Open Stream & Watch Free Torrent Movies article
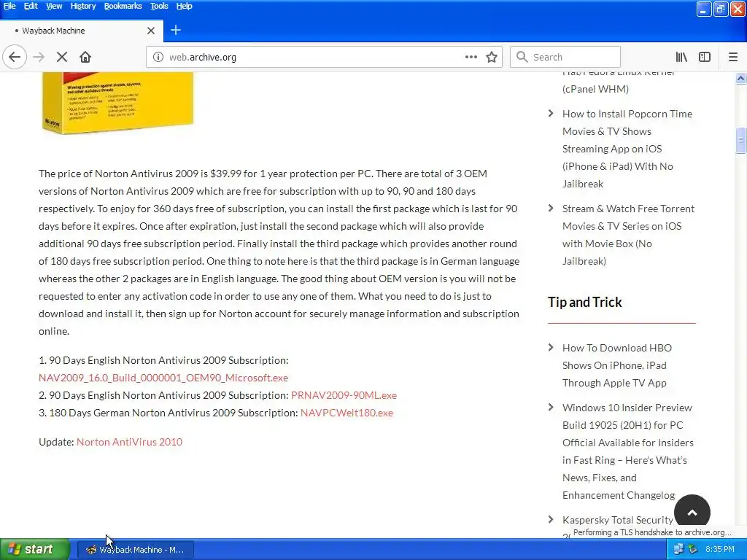Screen dimensions: 747x560 click(x=628, y=235)
